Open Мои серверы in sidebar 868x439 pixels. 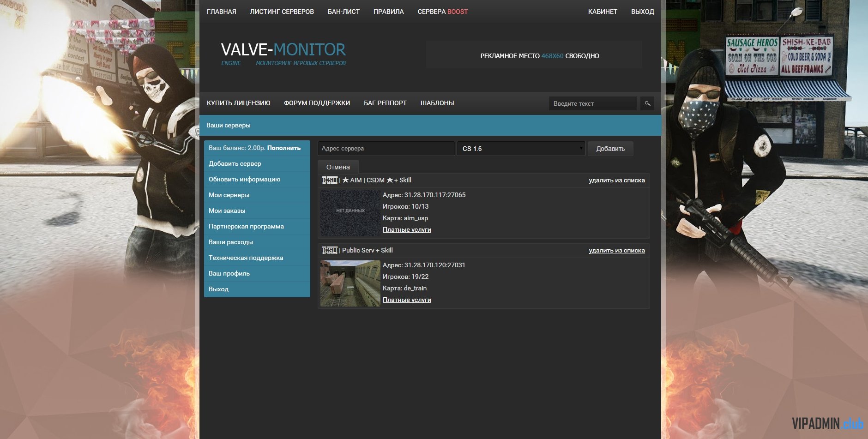257,195
